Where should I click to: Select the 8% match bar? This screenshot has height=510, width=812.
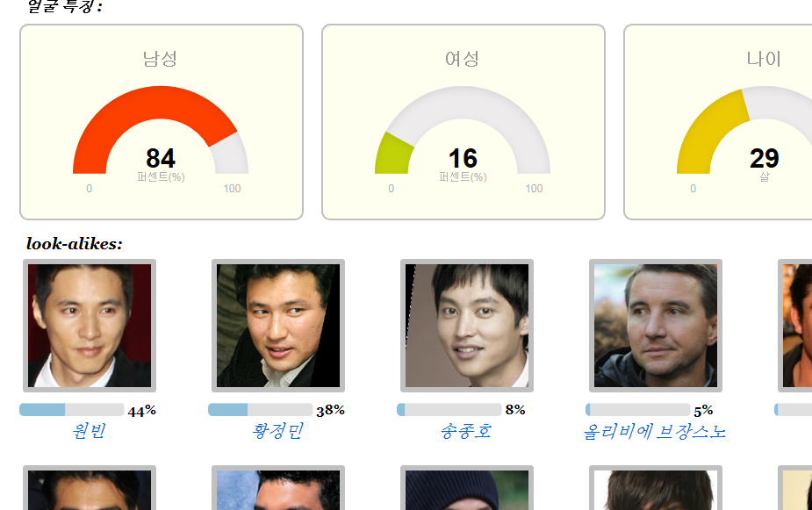pyautogui.click(x=449, y=410)
